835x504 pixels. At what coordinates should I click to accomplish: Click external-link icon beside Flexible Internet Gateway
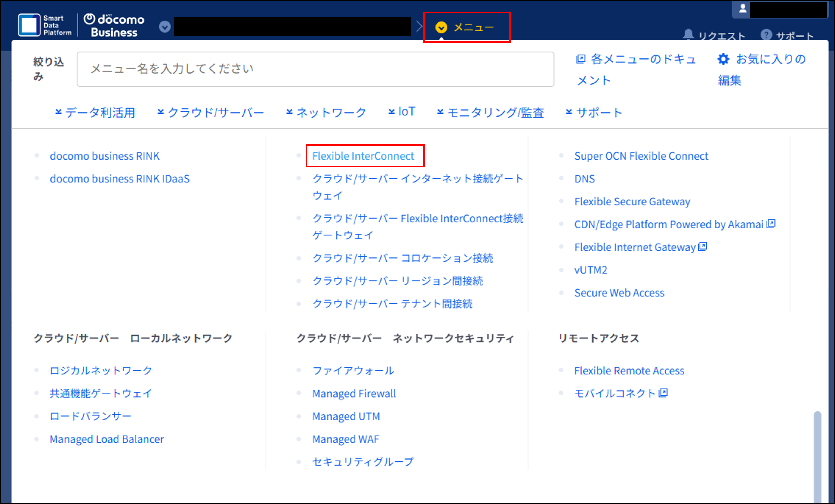coord(703,246)
